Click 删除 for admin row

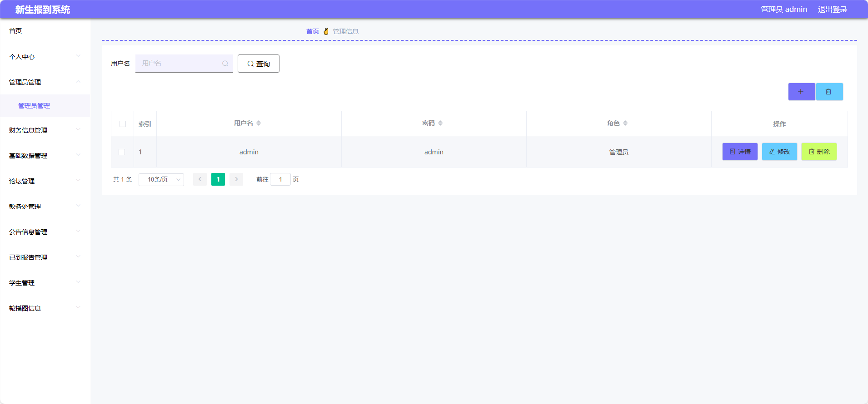[x=819, y=152]
